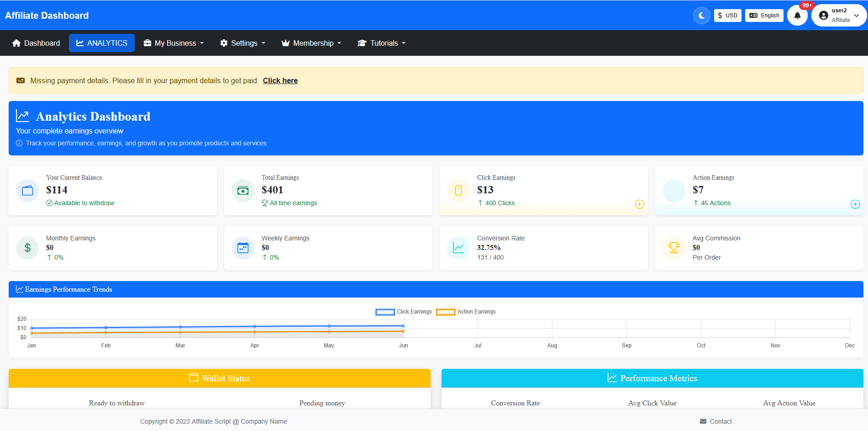Click the plus icon on Click Earnings card

(x=639, y=204)
